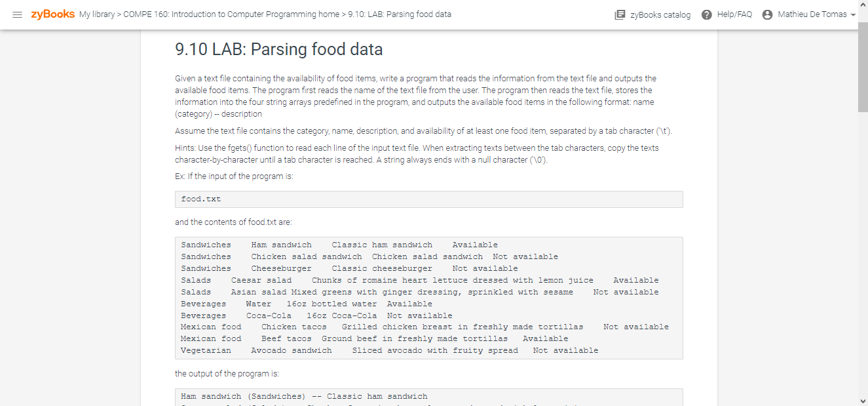Click the 9.10 LAB page heading
The height and width of the screenshot is (406, 868).
pos(279,49)
